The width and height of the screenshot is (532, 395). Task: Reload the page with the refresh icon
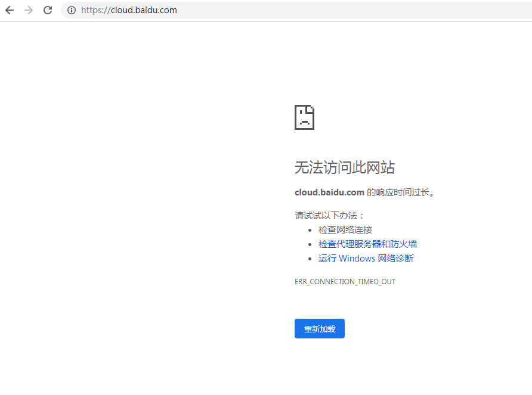pos(48,10)
